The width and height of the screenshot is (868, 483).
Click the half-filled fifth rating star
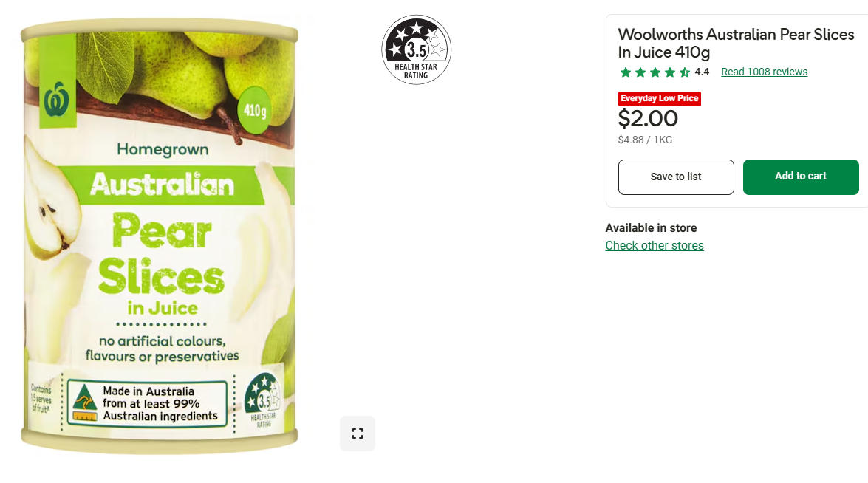point(685,72)
